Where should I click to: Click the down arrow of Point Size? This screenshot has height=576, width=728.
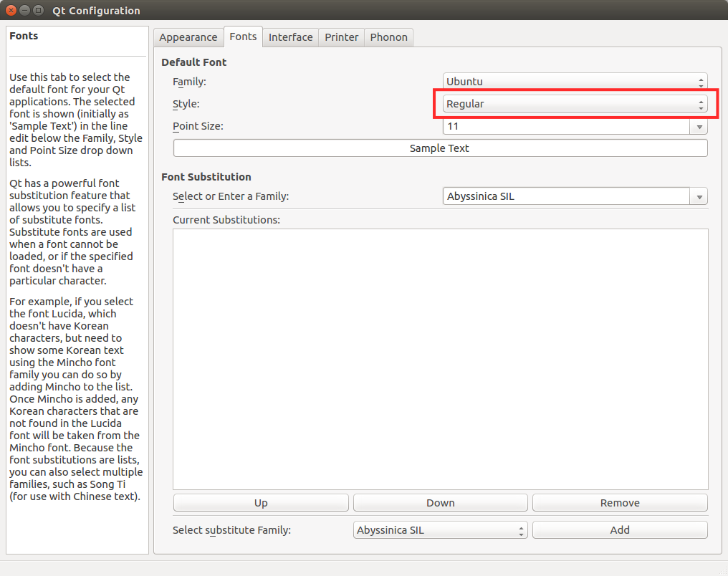[699, 126]
